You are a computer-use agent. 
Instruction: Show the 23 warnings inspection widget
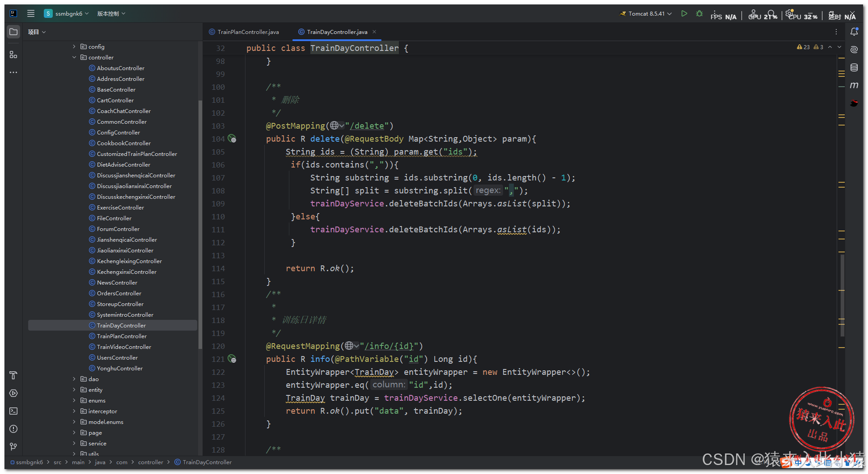pyautogui.click(x=803, y=47)
